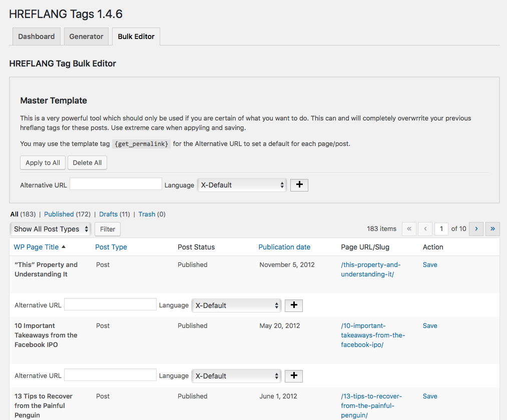Sort by WP Page Title column
507x420 pixels.
36,247
